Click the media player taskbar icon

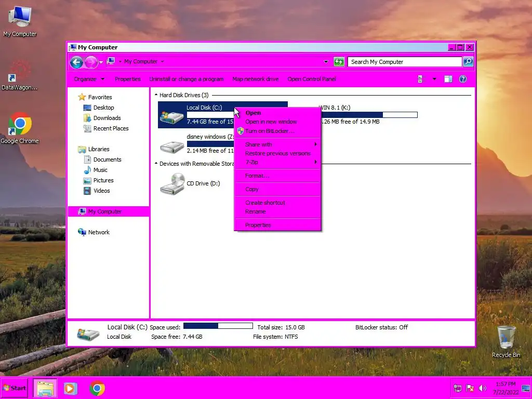(70, 389)
